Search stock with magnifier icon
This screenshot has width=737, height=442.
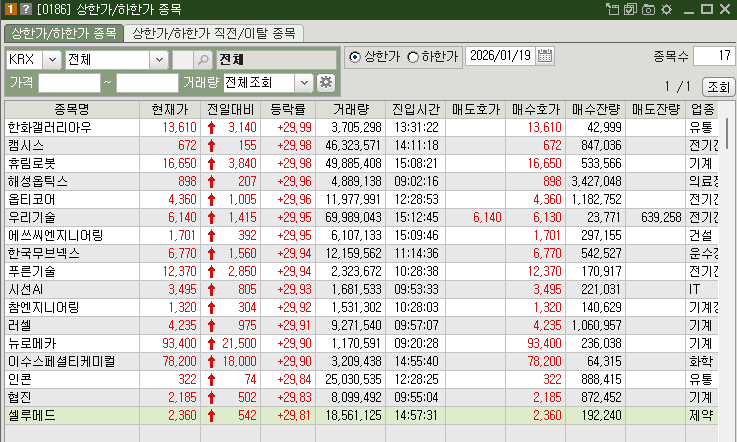coord(203,60)
